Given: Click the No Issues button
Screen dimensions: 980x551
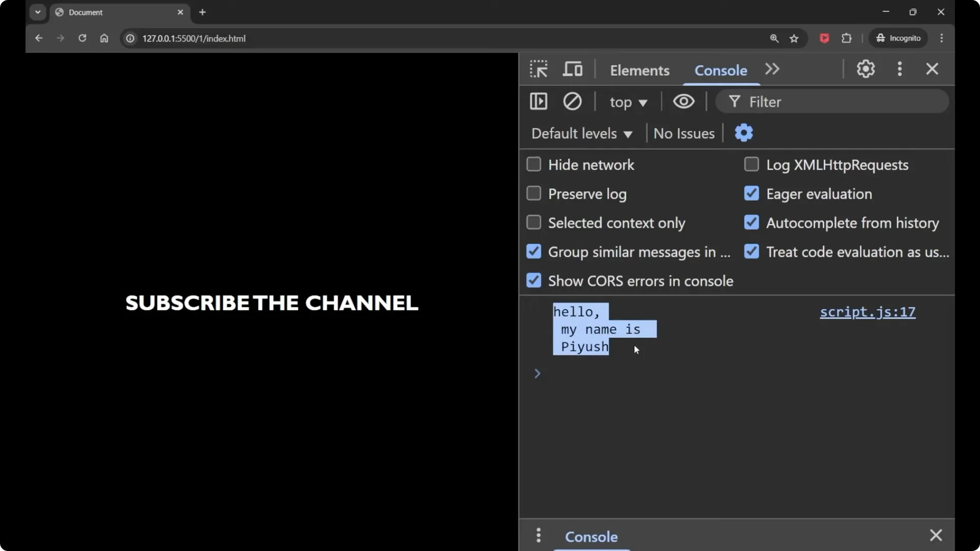Looking at the screenshot, I should [x=684, y=134].
